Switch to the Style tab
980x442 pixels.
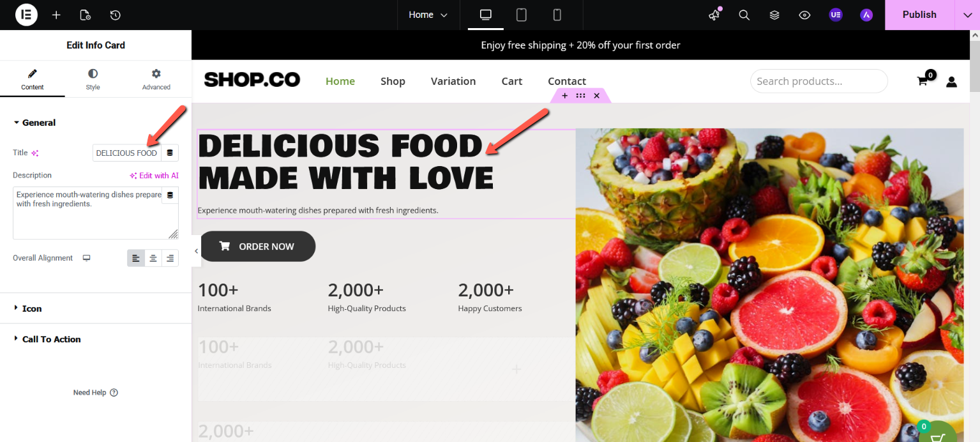click(x=93, y=80)
